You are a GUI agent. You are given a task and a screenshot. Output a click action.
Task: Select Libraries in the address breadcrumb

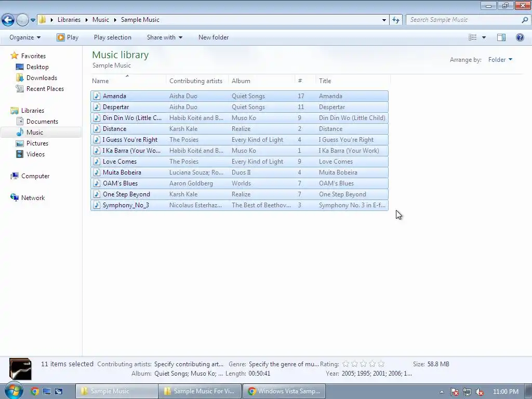(x=69, y=20)
